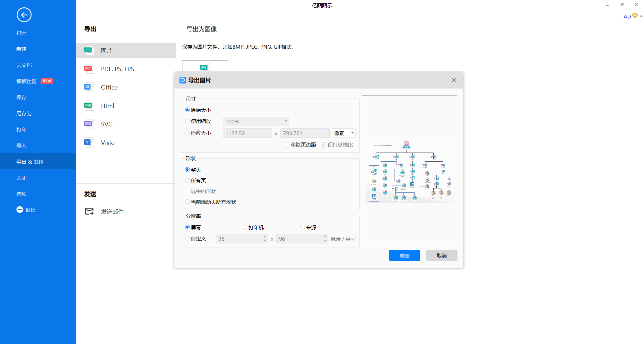The height and width of the screenshot is (344, 644).
Task: Select the 整页 shape option
Action: pos(187,170)
